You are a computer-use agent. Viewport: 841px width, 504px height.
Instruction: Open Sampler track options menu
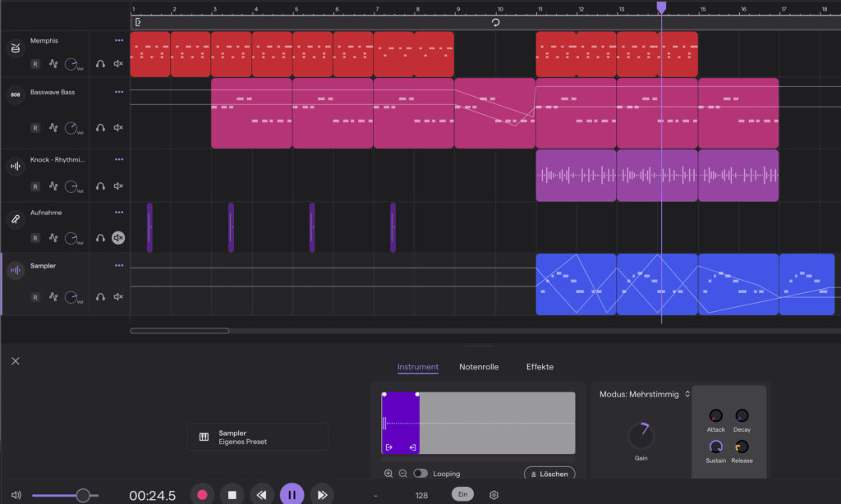(119, 265)
